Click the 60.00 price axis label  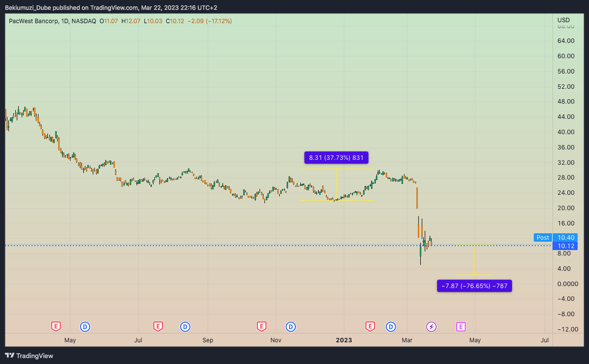click(x=566, y=56)
